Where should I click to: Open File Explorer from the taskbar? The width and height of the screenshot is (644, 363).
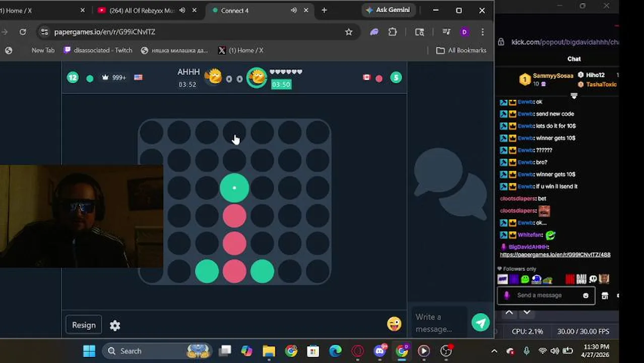tap(269, 351)
